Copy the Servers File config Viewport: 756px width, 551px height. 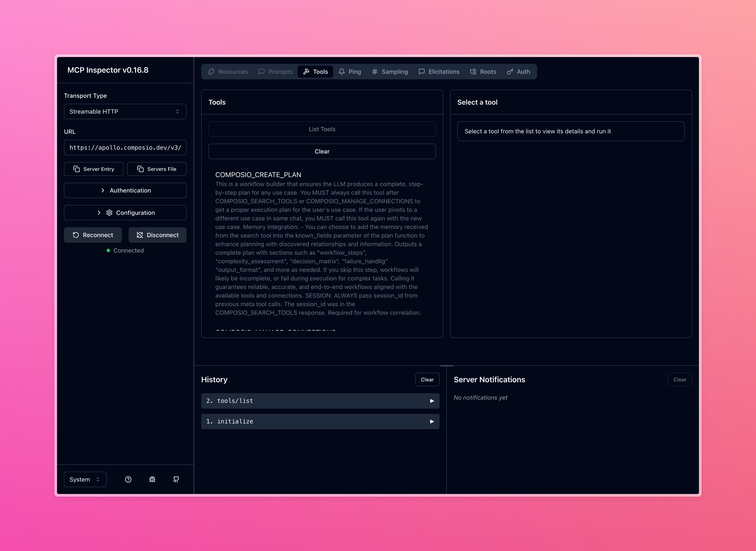point(156,169)
